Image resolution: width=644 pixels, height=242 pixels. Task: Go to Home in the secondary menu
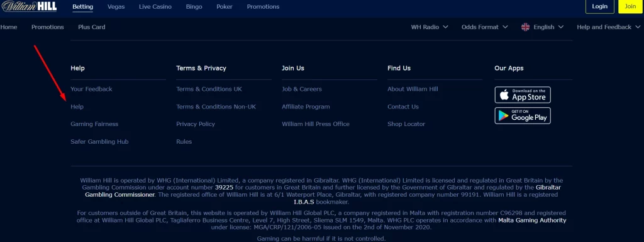point(9,26)
